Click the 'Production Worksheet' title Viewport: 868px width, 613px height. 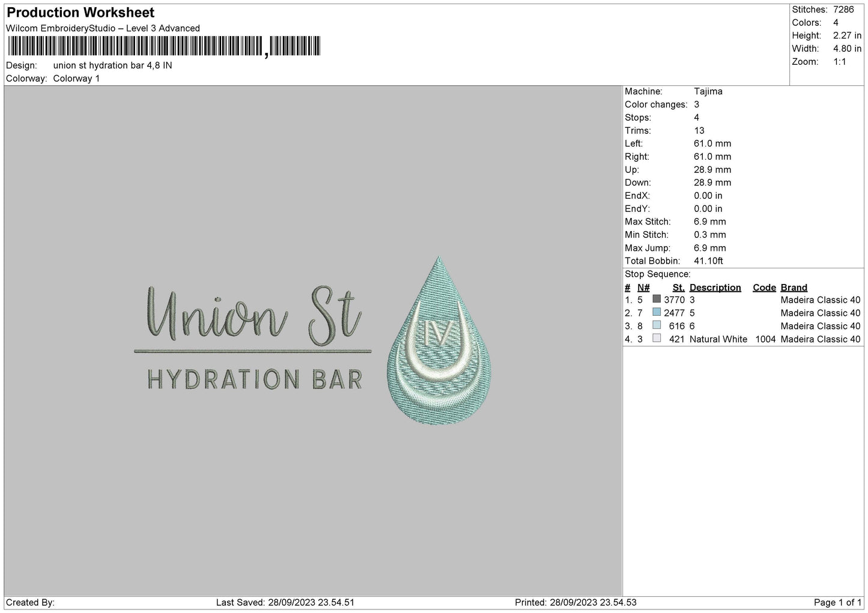click(80, 13)
